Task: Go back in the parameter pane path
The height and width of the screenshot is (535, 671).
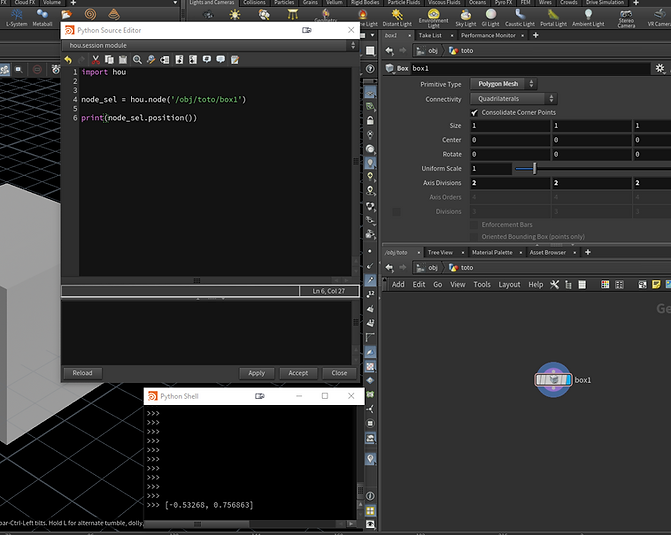Action: click(389, 51)
